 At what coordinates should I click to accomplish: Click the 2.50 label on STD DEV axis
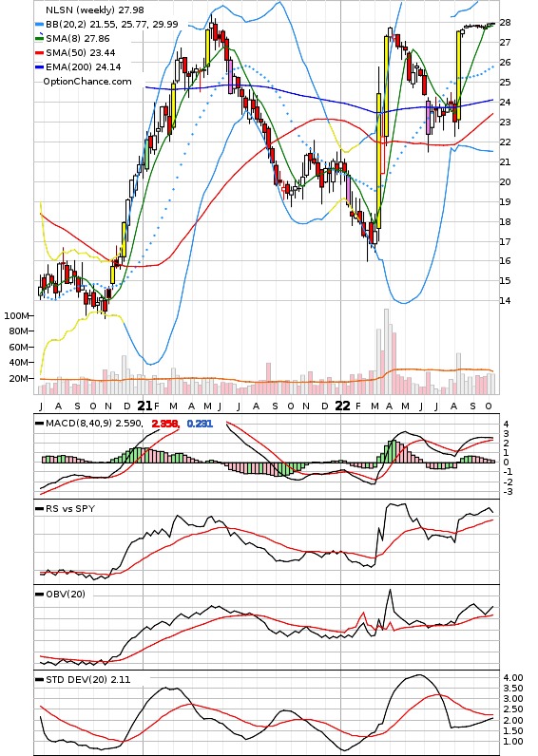coord(513,709)
